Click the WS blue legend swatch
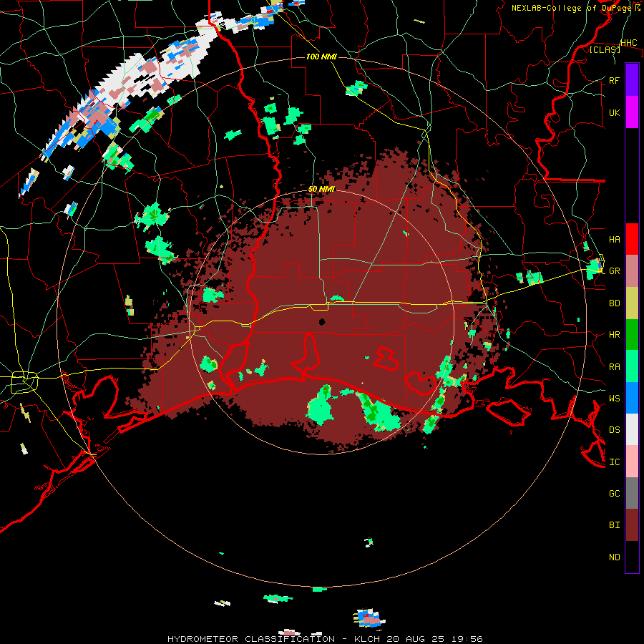The image size is (644, 644). 632,398
